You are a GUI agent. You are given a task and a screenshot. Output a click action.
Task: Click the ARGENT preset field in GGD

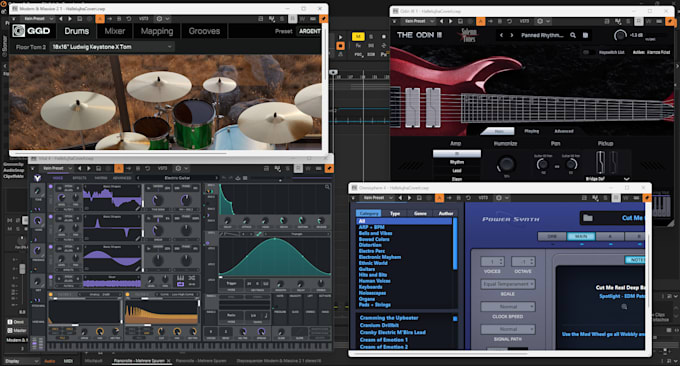[x=309, y=31]
